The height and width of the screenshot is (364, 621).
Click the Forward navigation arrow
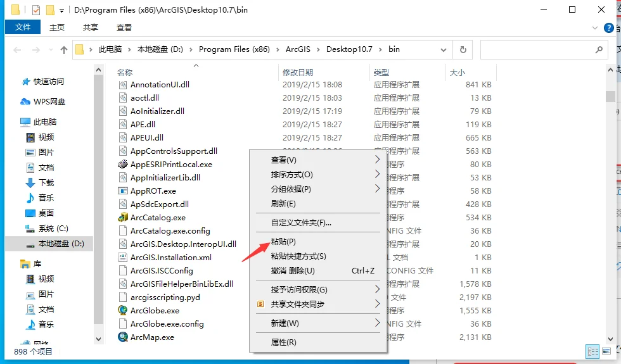click(36, 50)
